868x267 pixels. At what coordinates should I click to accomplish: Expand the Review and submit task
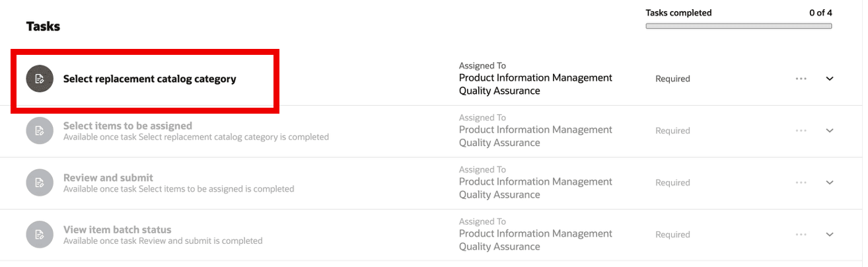[x=830, y=182]
